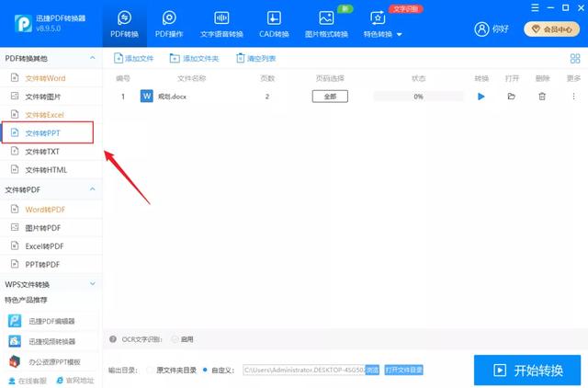Click the output path input field
588x388 pixels.
[304, 370]
